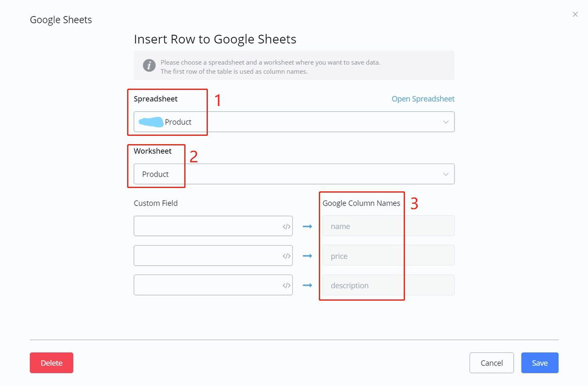The width and height of the screenshot is (588, 386).
Task: Focus the second Custom Field input
Action: tap(206, 256)
